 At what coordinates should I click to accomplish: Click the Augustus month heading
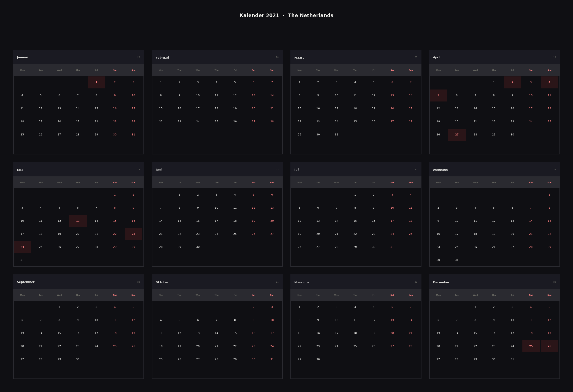click(440, 170)
